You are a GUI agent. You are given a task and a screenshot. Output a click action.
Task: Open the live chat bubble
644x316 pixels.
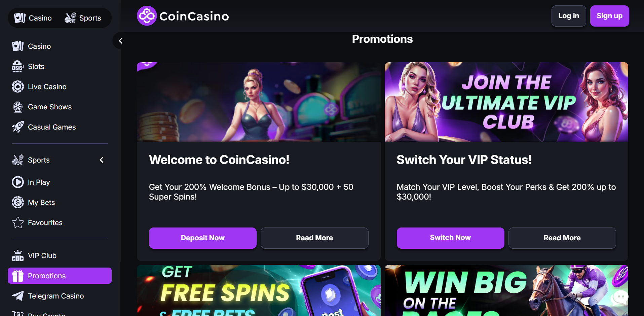click(x=620, y=297)
